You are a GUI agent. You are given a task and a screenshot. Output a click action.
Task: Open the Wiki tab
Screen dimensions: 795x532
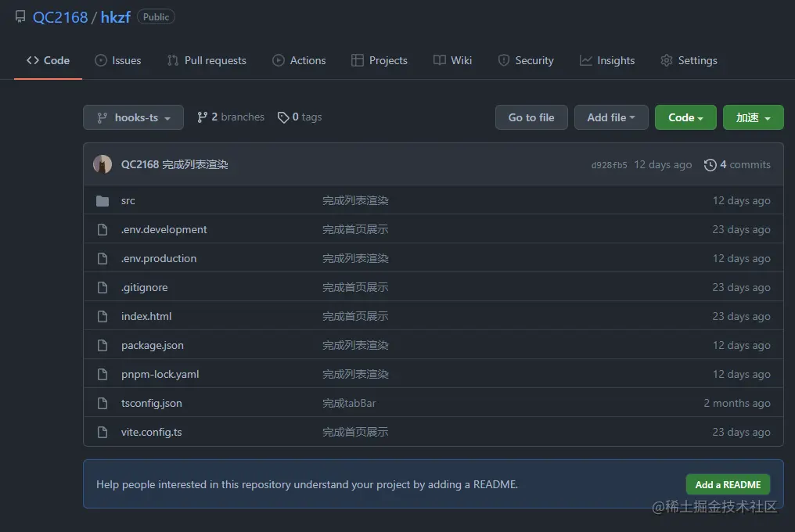coord(453,60)
